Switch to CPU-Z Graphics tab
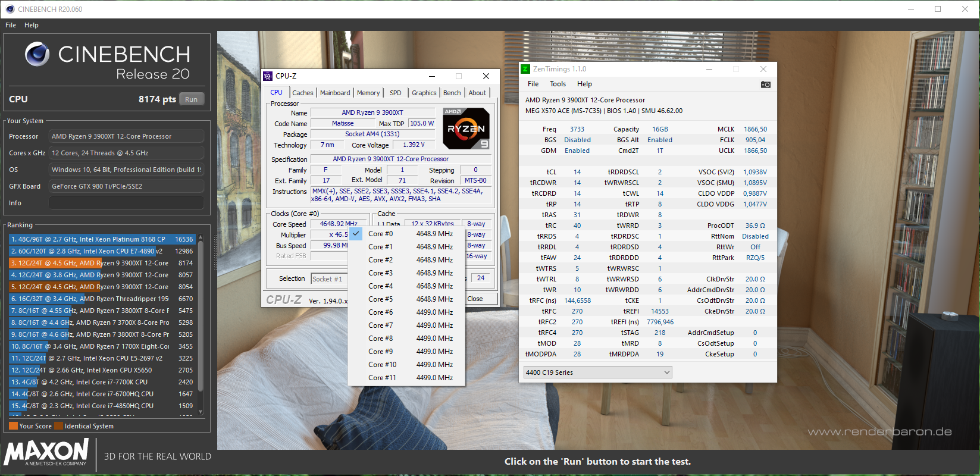This screenshot has width=980, height=476. point(424,93)
